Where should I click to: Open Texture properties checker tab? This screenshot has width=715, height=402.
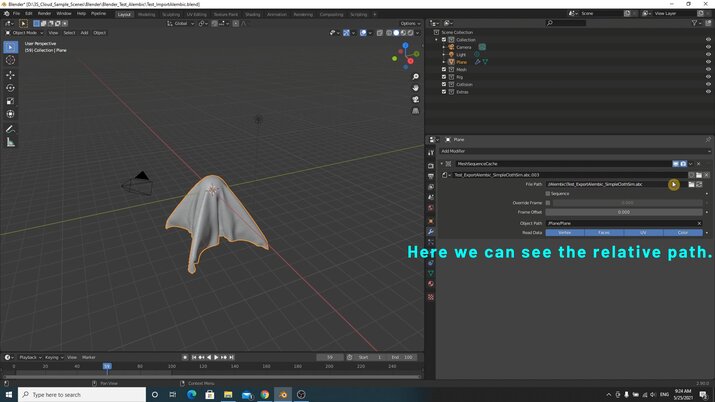430,297
